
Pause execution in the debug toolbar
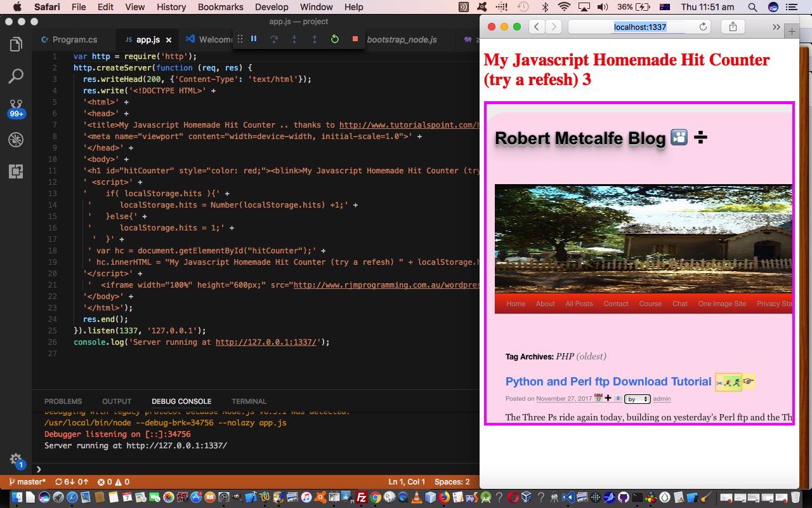click(253, 39)
